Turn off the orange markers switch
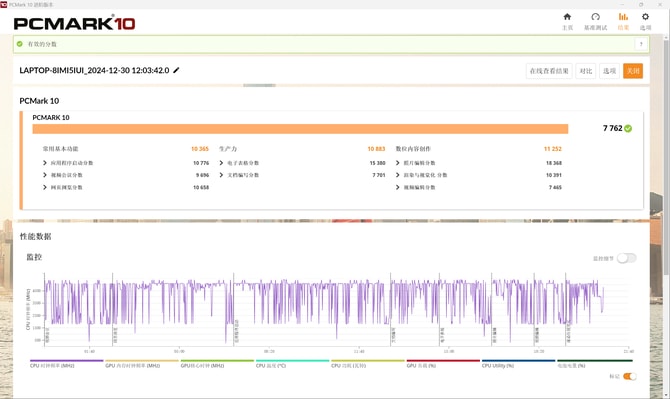670x399 pixels. [629, 376]
